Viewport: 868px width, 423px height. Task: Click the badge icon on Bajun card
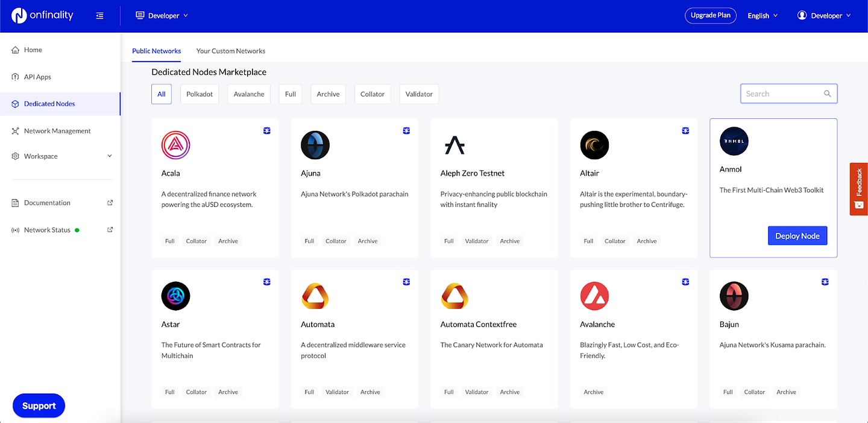pos(825,281)
